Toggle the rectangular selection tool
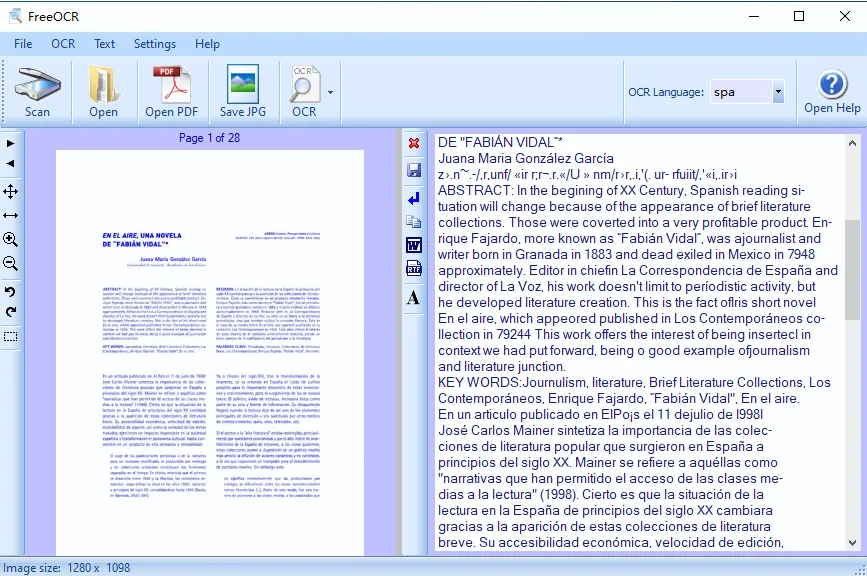867x576 pixels. 11,337
